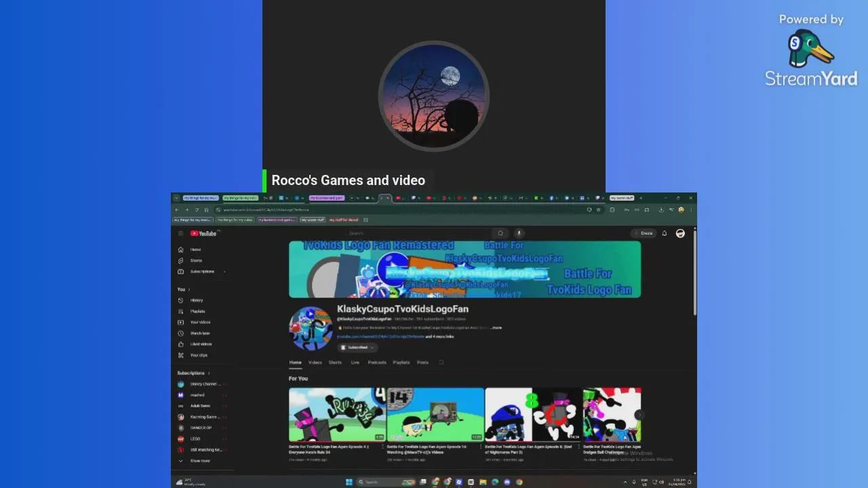Expand the You section chevron
This screenshot has width=868, height=488.
pyautogui.click(x=189, y=289)
